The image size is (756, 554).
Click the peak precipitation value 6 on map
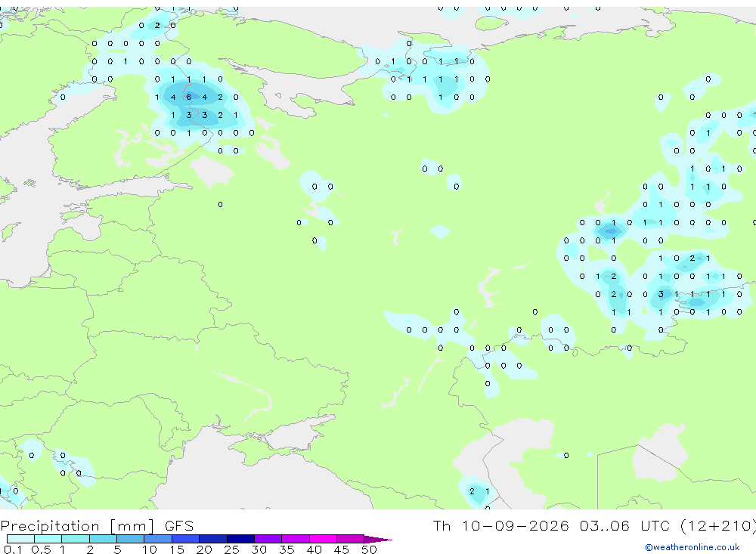189,97
